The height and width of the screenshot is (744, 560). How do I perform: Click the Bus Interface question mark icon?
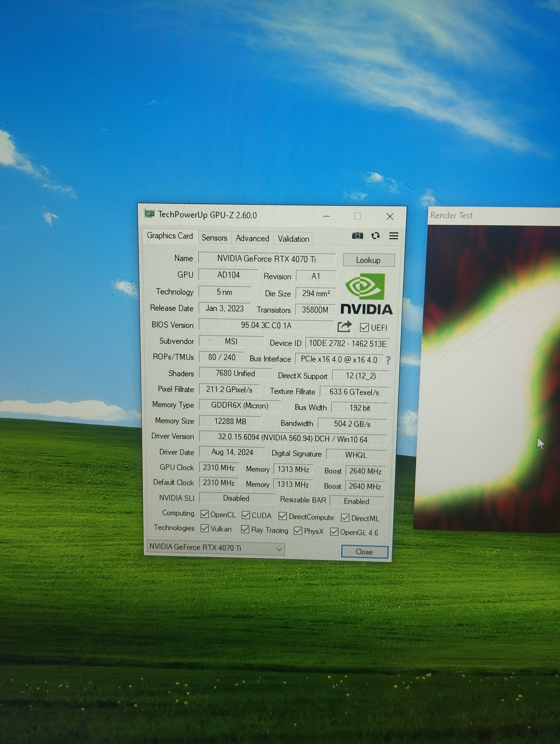coord(388,360)
